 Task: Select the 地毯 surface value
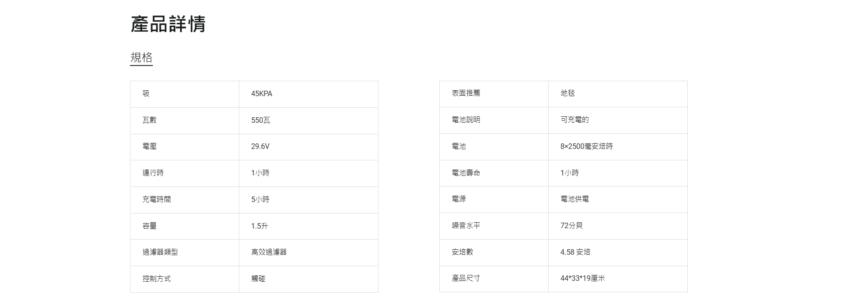click(567, 93)
